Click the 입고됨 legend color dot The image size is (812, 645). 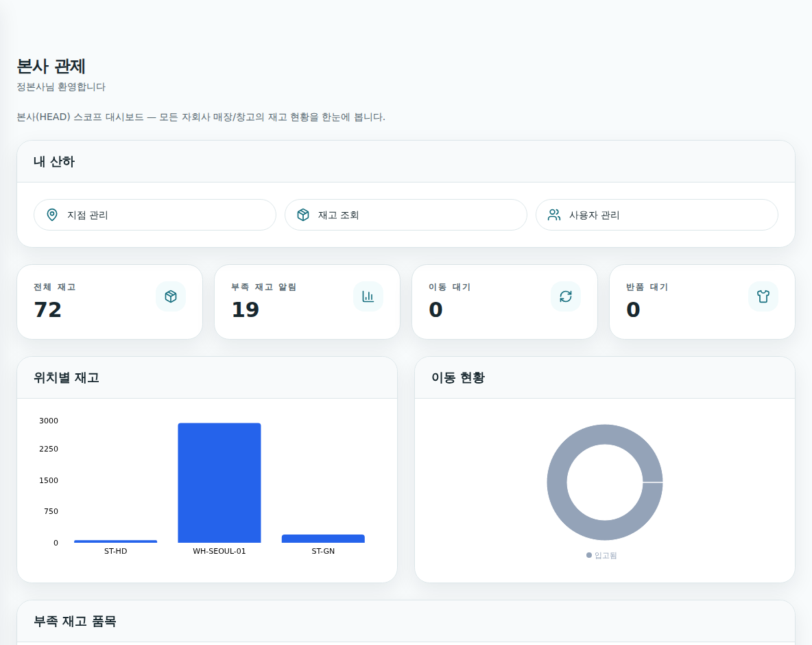589,555
